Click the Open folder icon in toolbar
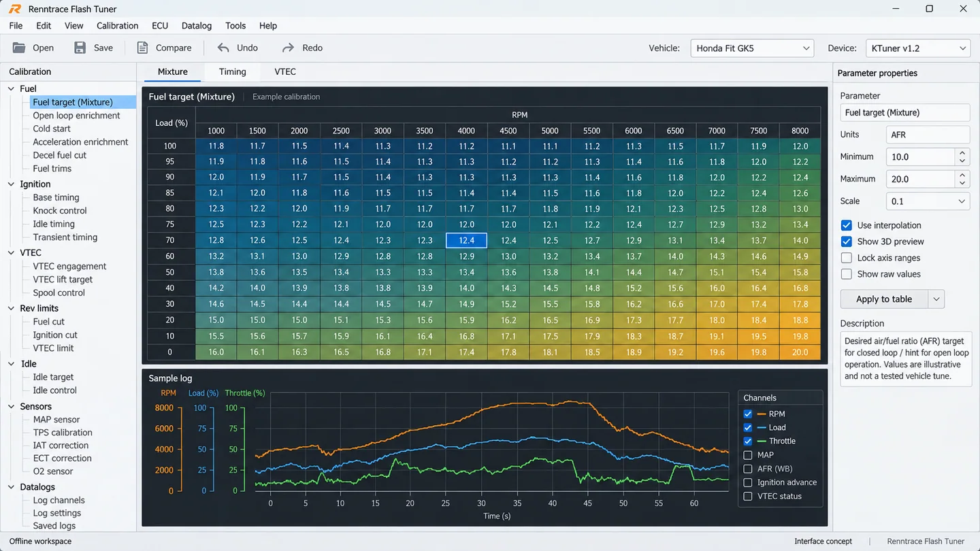This screenshot has width=980, height=551. click(19, 48)
